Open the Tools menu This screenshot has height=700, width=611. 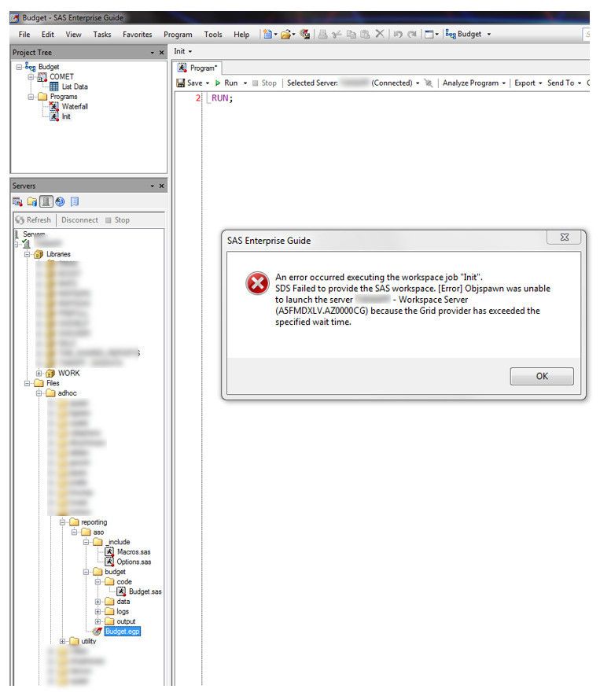coord(213,35)
